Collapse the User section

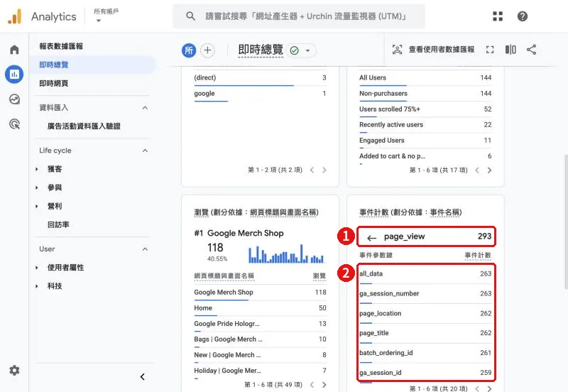click(145, 249)
